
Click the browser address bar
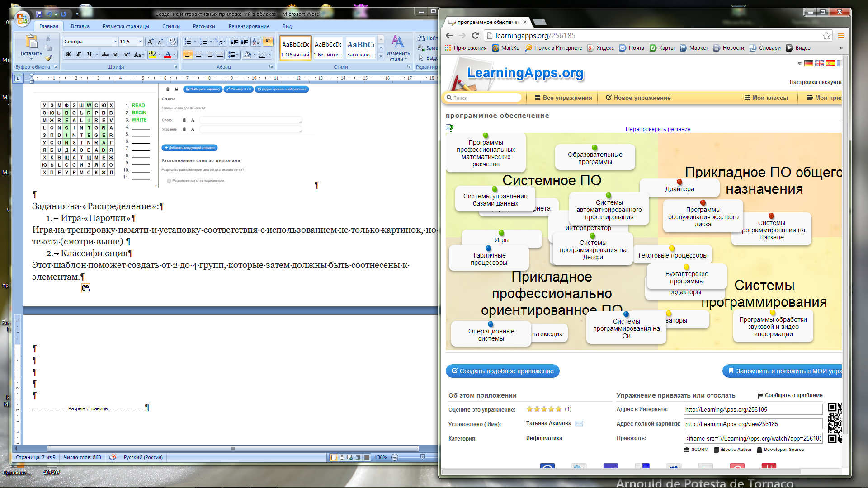pyautogui.click(x=658, y=35)
